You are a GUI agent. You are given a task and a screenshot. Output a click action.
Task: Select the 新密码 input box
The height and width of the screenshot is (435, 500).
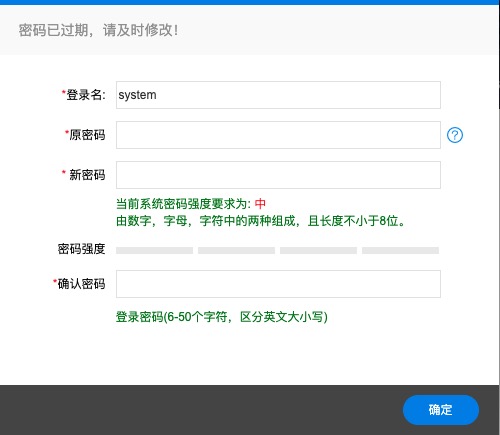pos(278,175)
